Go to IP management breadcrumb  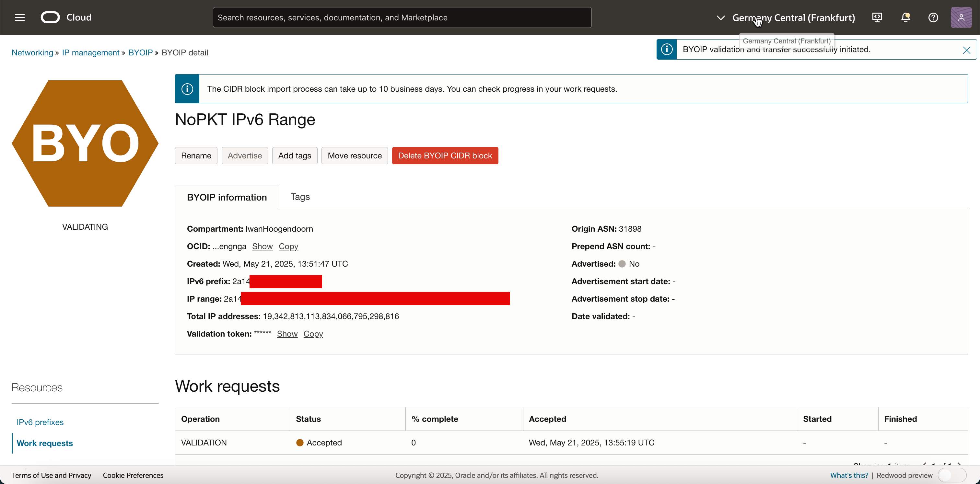(90, 52)
